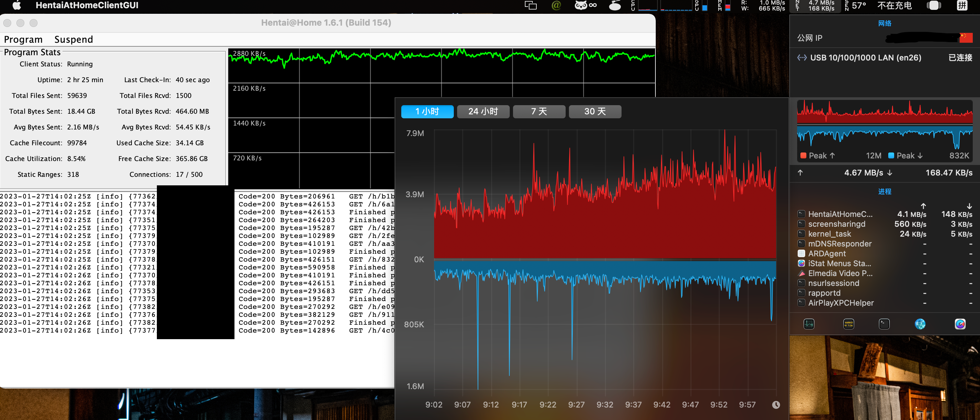980x420 pixels.
Task: Click the Total Bytes Sent 18.44 GB value
Action: tap(81, 111)
